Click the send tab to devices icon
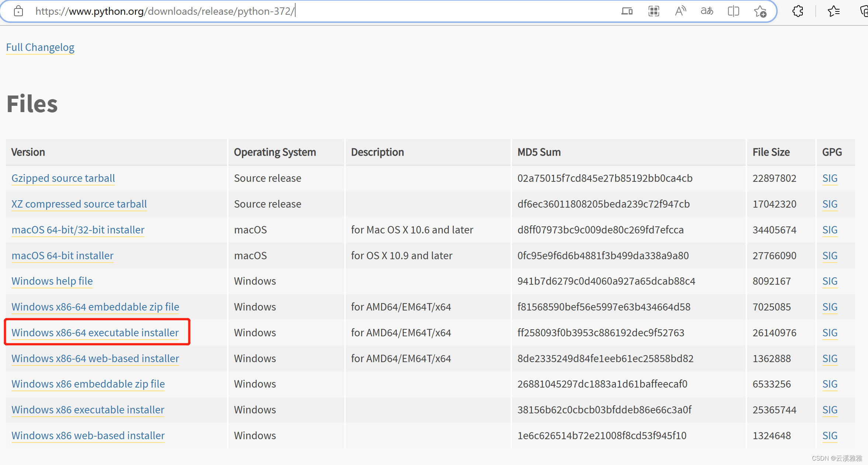 pos(627,11)
